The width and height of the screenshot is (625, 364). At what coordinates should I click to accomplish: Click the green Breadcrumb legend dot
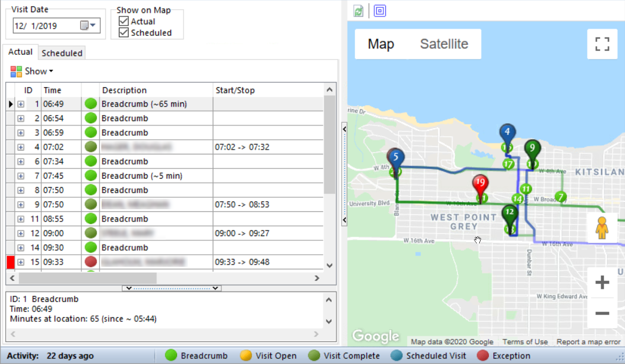pyautogui.click(x=171, y=355)
